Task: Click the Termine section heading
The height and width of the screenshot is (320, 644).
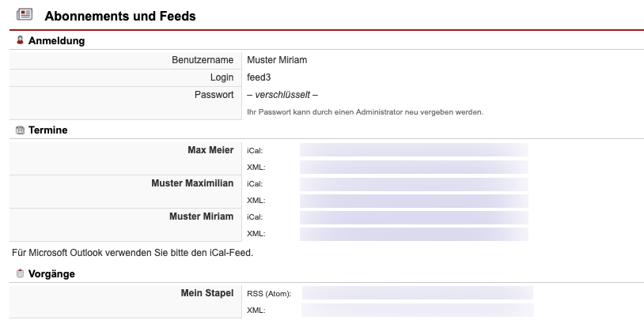Action: [x=47, y=130]
